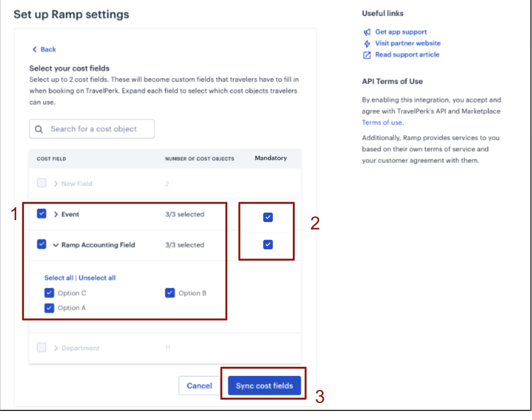Expand the New Field row

(56, 184)
